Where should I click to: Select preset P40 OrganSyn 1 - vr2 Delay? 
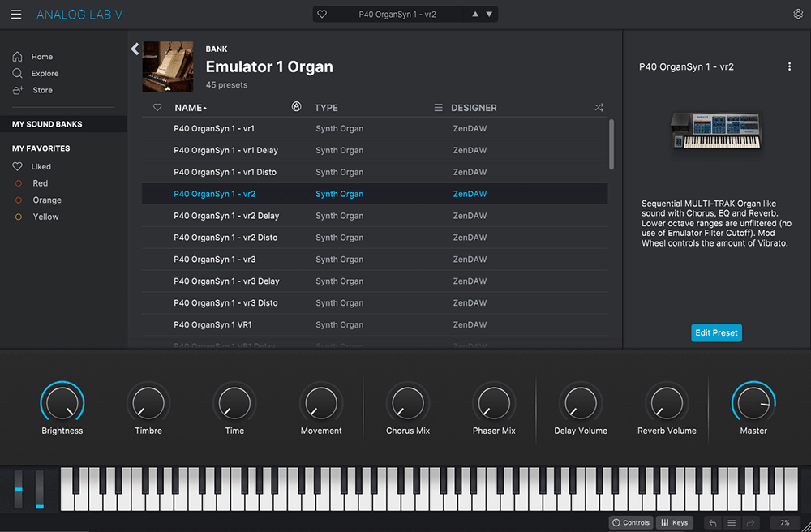pyautogui.click(x=375, y=216)
